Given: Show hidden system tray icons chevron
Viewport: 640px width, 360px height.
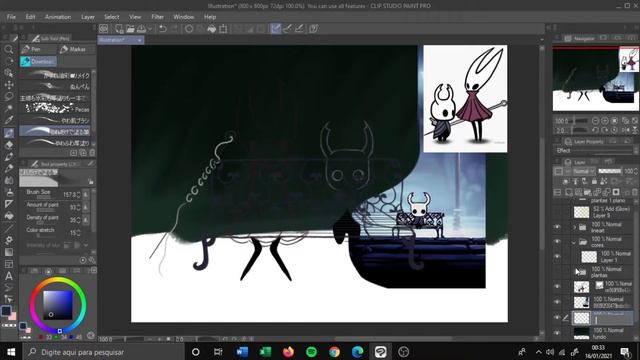Looking at the screenshot, I should 539,352.
